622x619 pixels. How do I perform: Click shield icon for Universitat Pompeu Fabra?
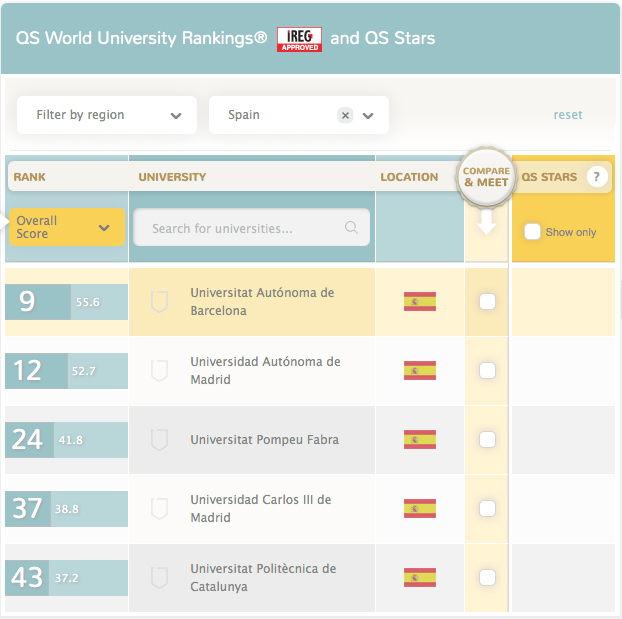[159, 440]
